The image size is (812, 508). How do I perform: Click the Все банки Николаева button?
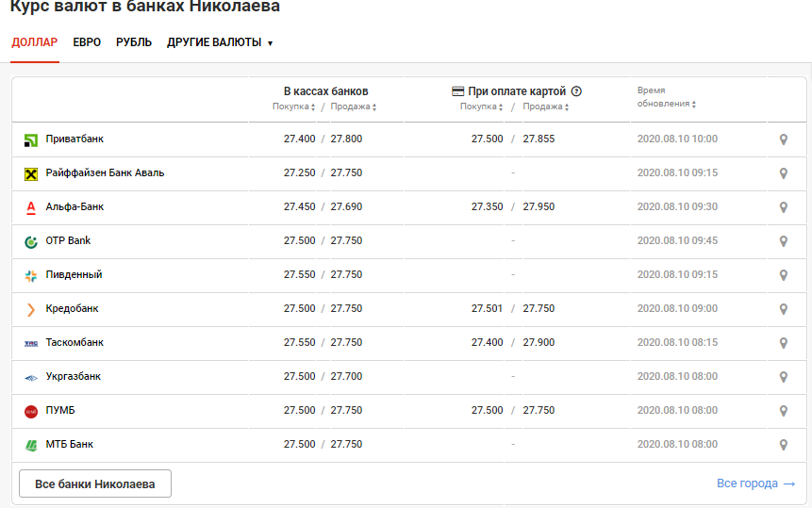coord(95,483)
